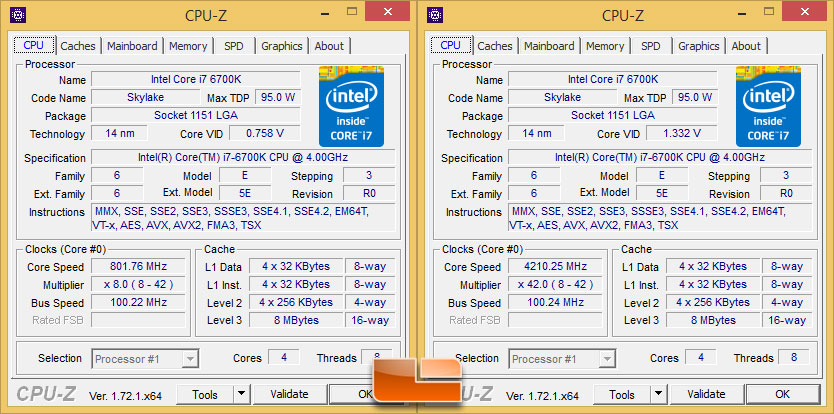Screen dimensions: 834x414
Task: Open Tools dropdown arrow in left window
Action: click(x=241, y=394)
